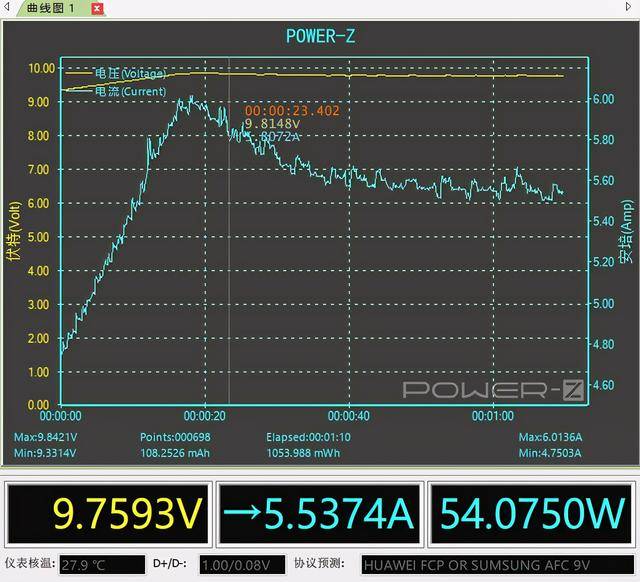Click the Max:9.8421V voltage statistic
Viewport: 640px width, 582px height.
pyautogui.click(x=45, y=438)
